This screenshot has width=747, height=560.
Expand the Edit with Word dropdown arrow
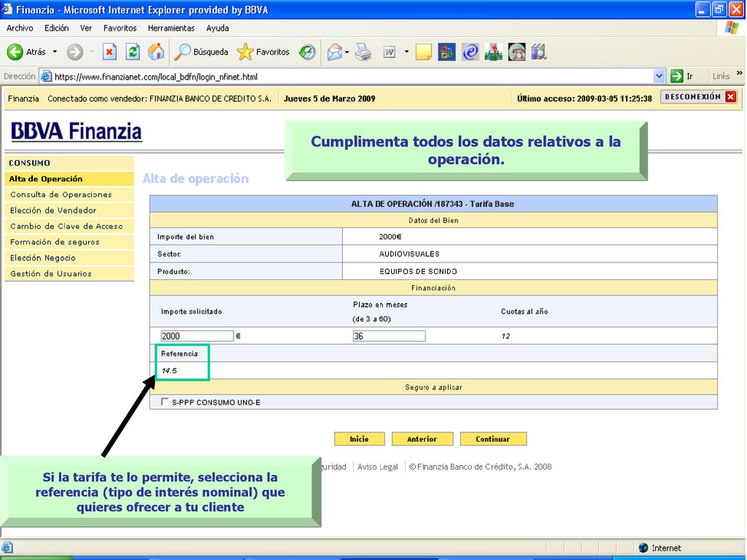click(x=406, y=52)
